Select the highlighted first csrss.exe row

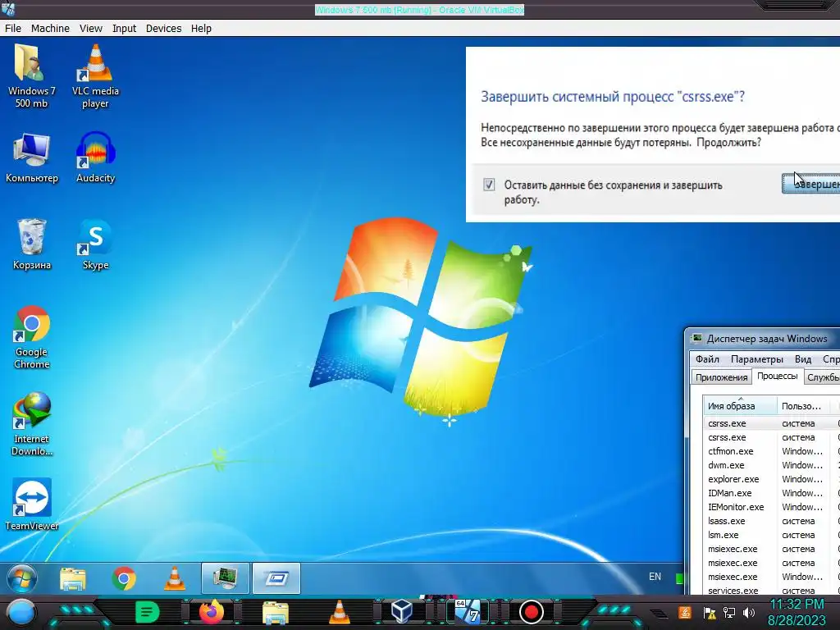[x=771, y=423]
